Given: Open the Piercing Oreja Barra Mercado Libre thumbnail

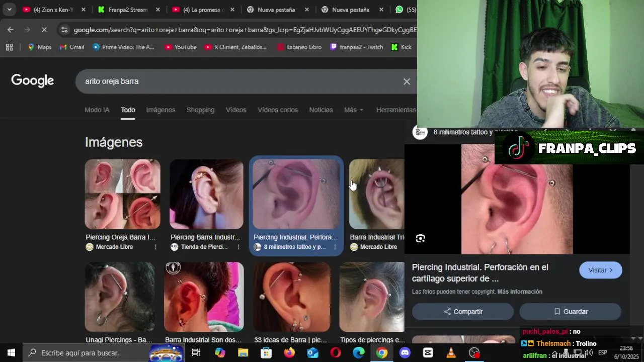Looking at the screenshot, I should pos(122,194).
